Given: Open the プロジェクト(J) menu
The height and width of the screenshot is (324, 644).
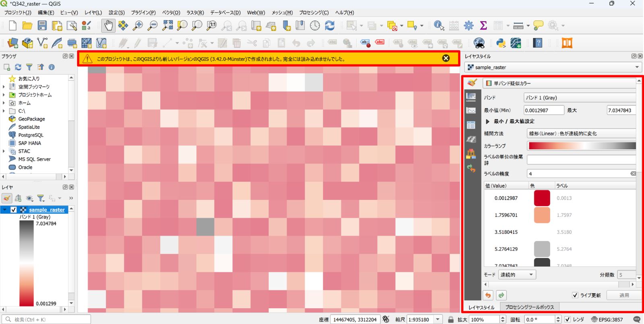Looking at the screenshot, I should click(x=18, y=12).
